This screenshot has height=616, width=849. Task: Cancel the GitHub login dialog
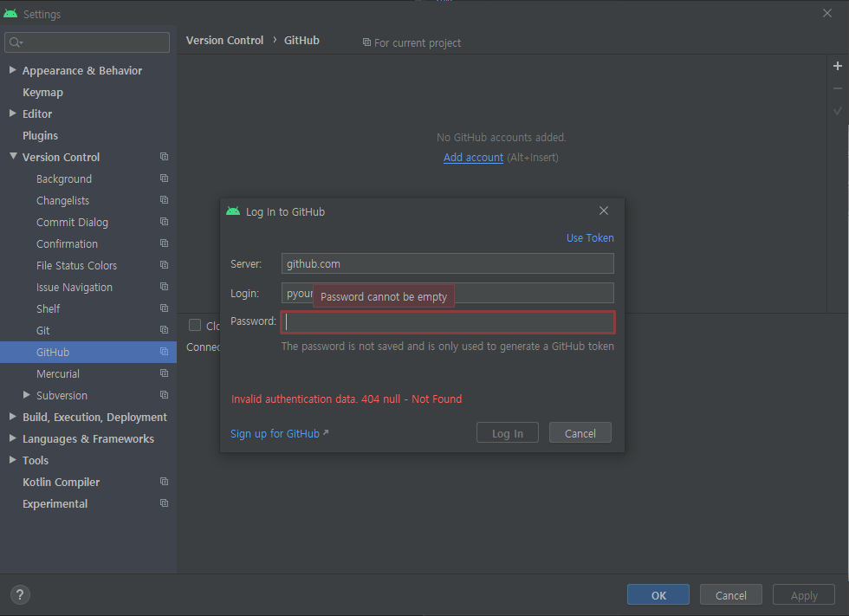[x=580, y=433]
